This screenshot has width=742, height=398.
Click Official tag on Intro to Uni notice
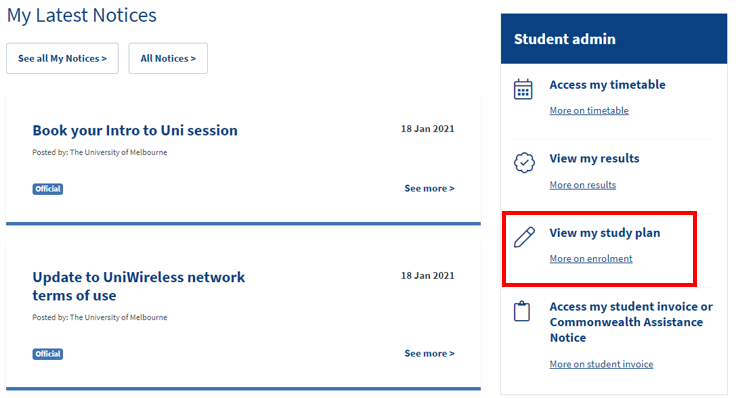pyautogui.click(x=48, y=189)
